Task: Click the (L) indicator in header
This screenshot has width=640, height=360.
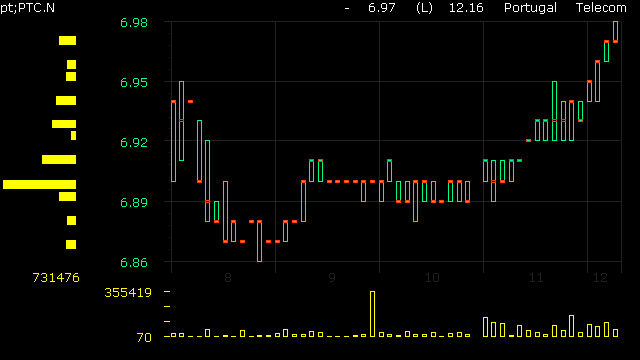Action: click(x=424, y=8)
